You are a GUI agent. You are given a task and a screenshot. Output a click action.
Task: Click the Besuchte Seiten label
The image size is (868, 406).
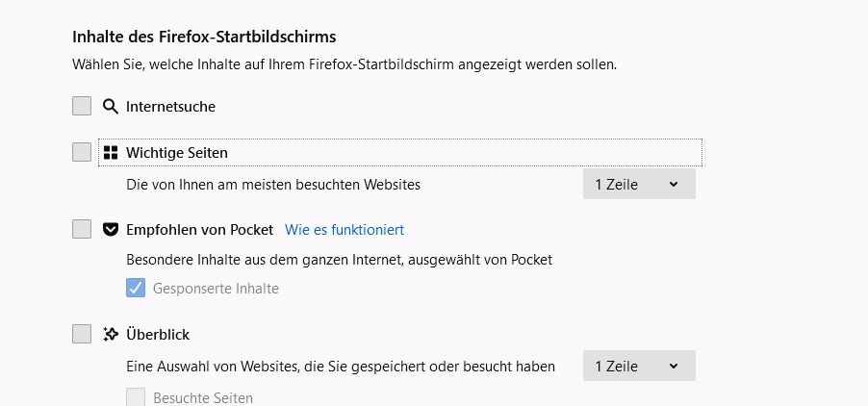[x=203, y=397]
